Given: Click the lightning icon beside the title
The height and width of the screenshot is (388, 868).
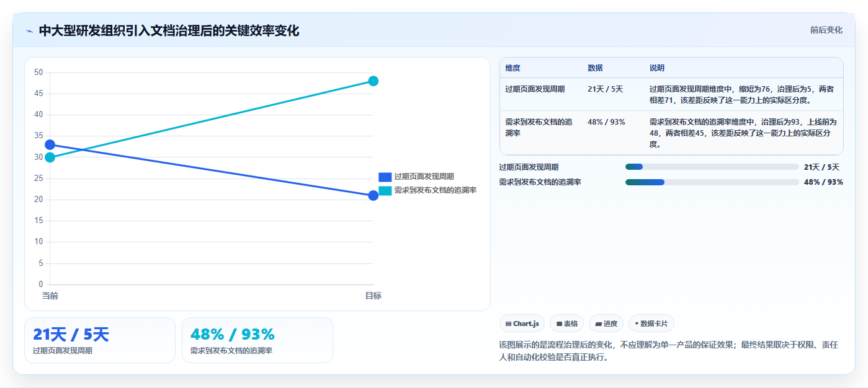Looking at the screenshot, I should [29, 31].
